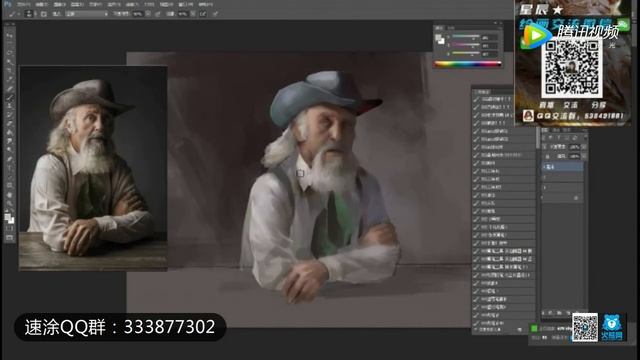Image resolution: width=640 pixels, height=360 pixels.
Task: Open the Window menu
Action: (x=186, y=4)
